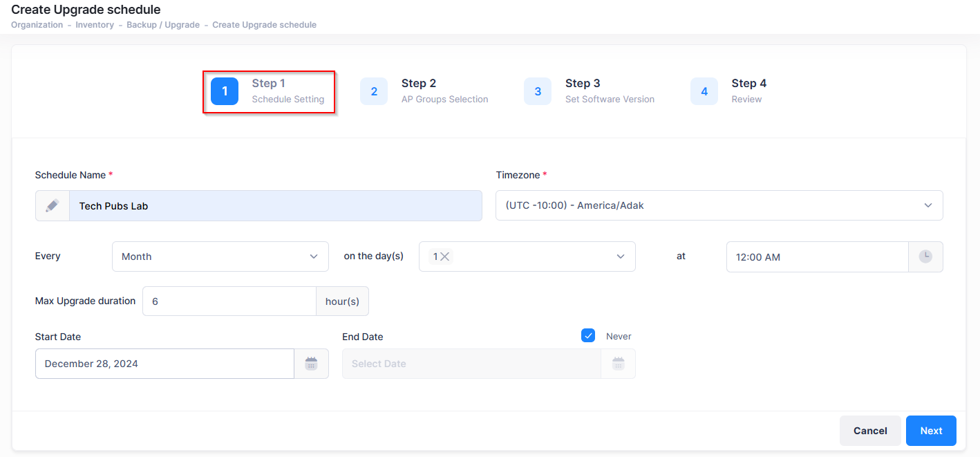Uncheck the Never end date checkbox
This screenshot has width=980, height=457.
tap(588, 336)
